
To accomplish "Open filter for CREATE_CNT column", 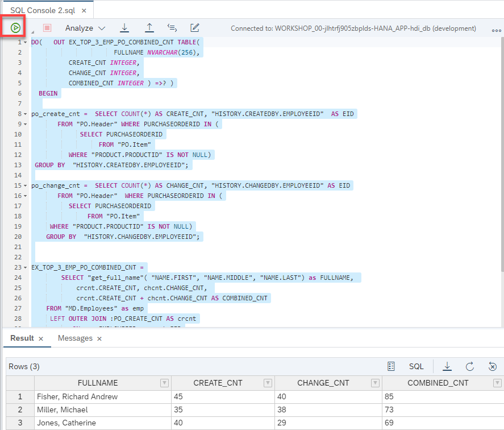I will 268,383.
